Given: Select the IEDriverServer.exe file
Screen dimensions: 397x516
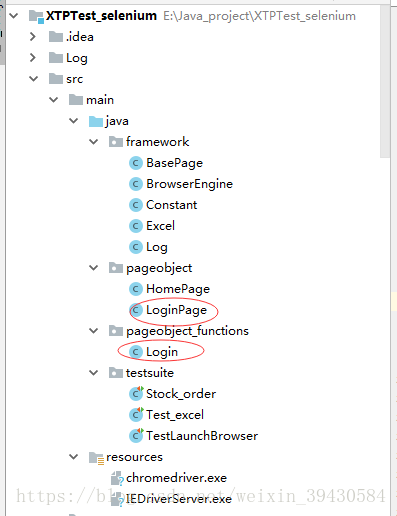Looking at the screenshot, I should point(179,499).
